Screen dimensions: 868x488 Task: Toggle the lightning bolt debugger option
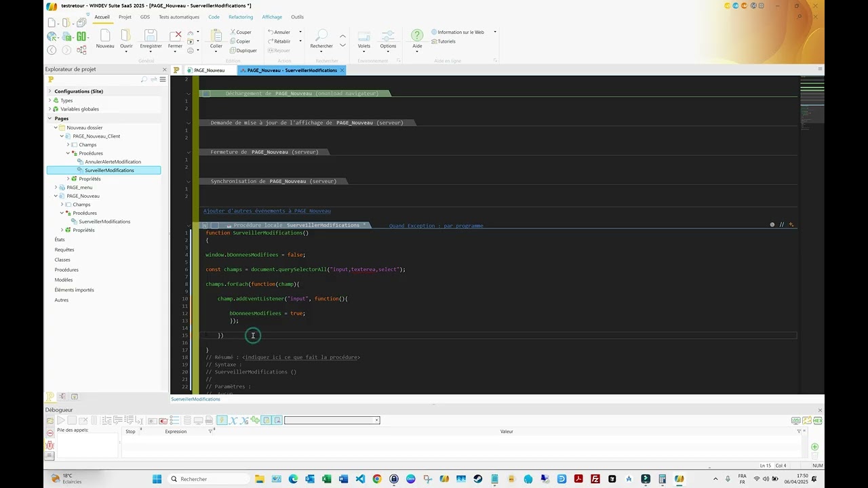(222, 420)
